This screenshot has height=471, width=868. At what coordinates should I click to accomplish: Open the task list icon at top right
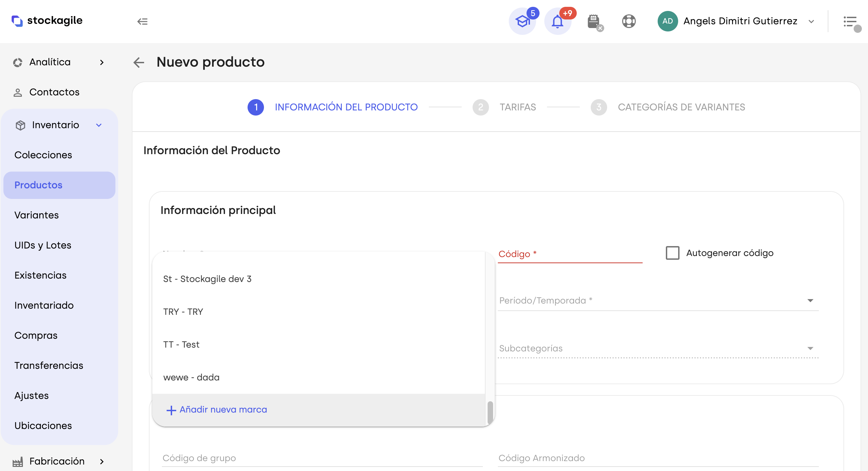(x=850, y=22)
